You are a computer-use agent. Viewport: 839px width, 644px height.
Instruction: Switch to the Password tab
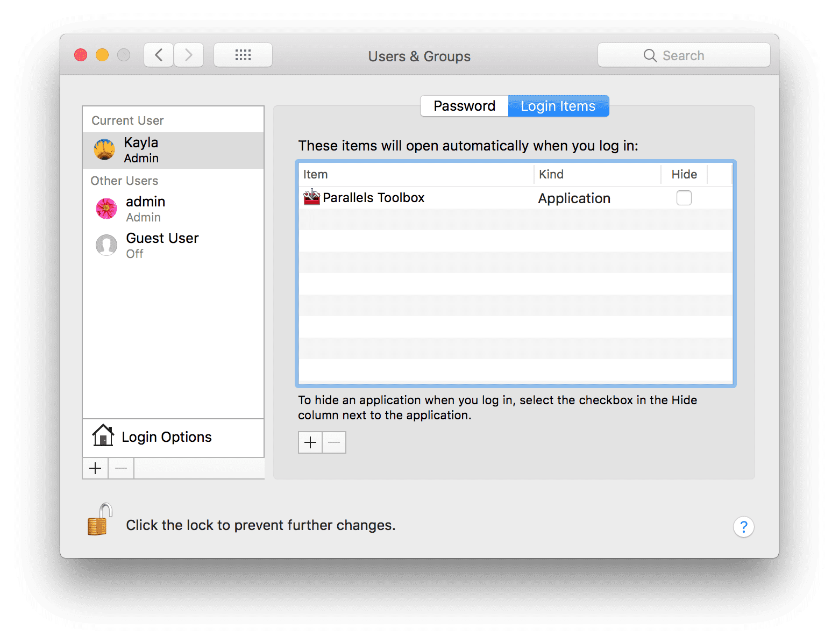click(x=464, y=106)
